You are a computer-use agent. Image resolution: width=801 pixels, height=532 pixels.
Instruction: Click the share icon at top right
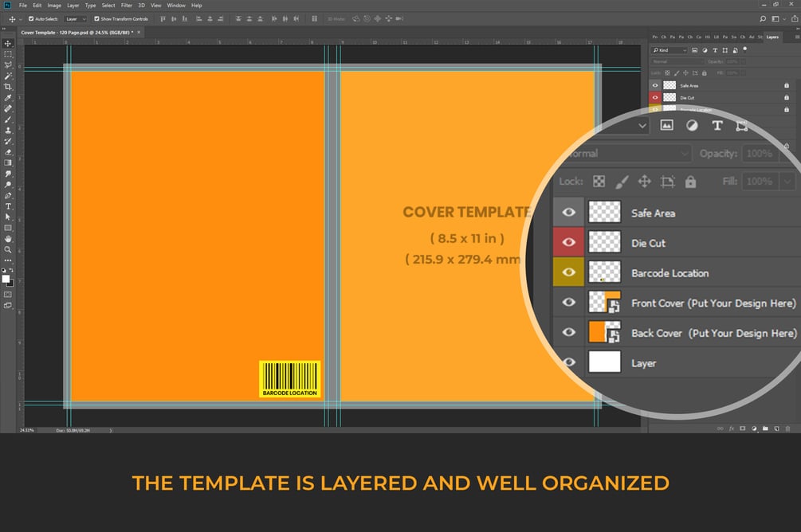tap(795, 19)
